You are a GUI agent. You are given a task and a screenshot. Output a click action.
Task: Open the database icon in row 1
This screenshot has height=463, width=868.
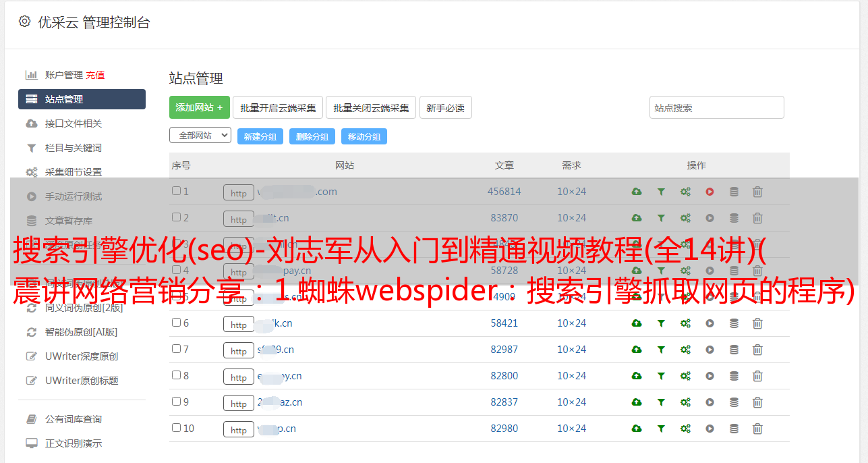coord(734,192)
